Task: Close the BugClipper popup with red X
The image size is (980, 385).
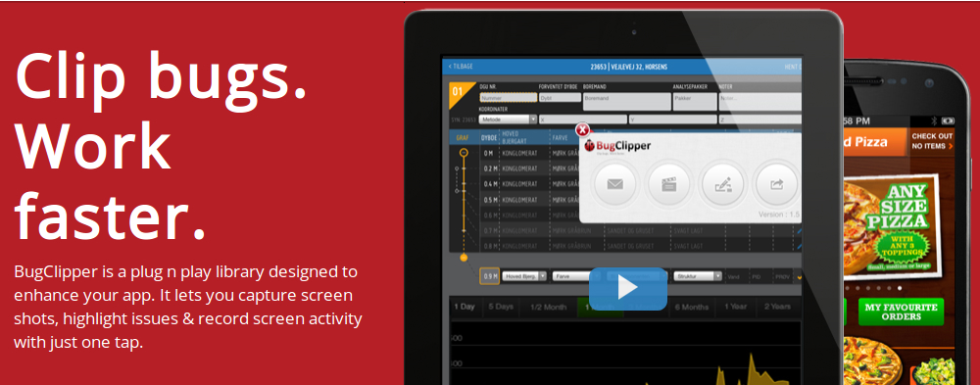Action: pyautogui.click(x=582, y=130)
